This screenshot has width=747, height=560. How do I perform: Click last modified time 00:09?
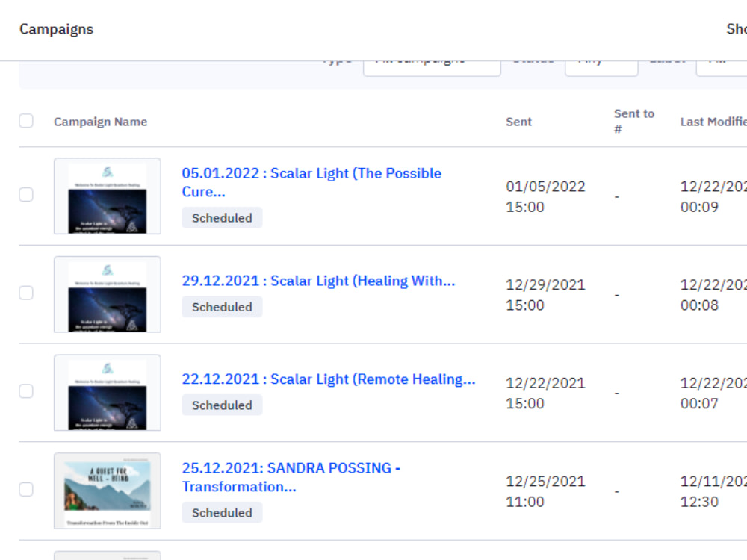699,207
